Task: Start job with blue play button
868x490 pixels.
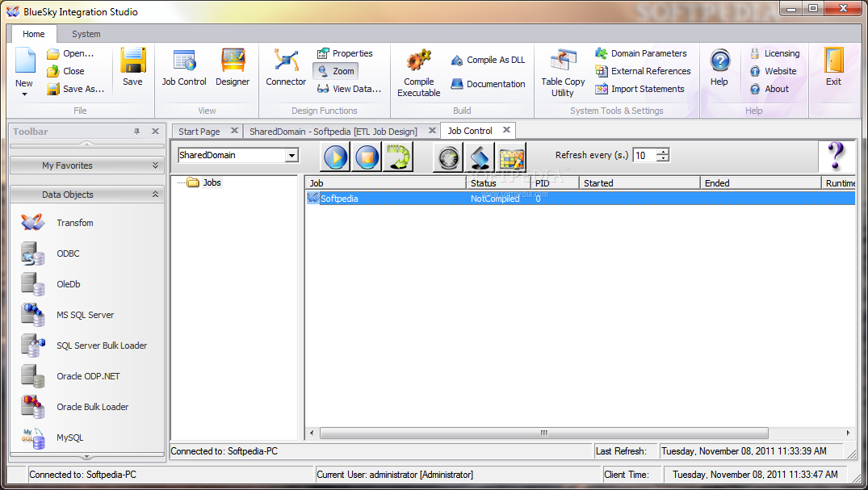Action: (x=335, y=157)
